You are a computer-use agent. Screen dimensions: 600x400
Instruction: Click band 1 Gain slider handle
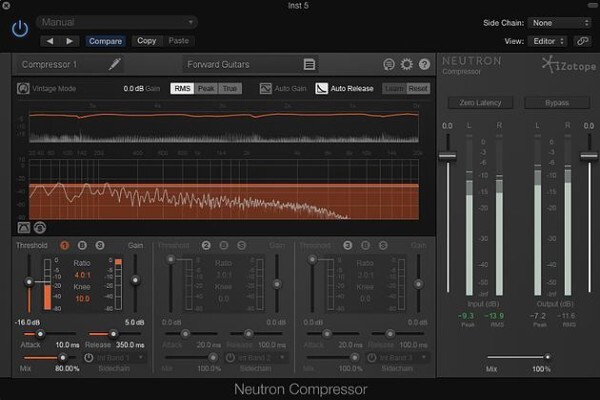[135, 280]
